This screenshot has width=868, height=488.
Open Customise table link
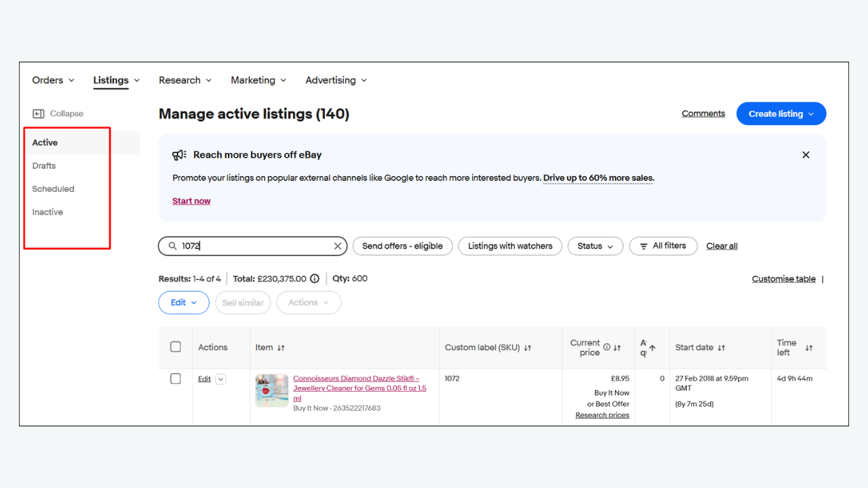(x=784, y=279)
